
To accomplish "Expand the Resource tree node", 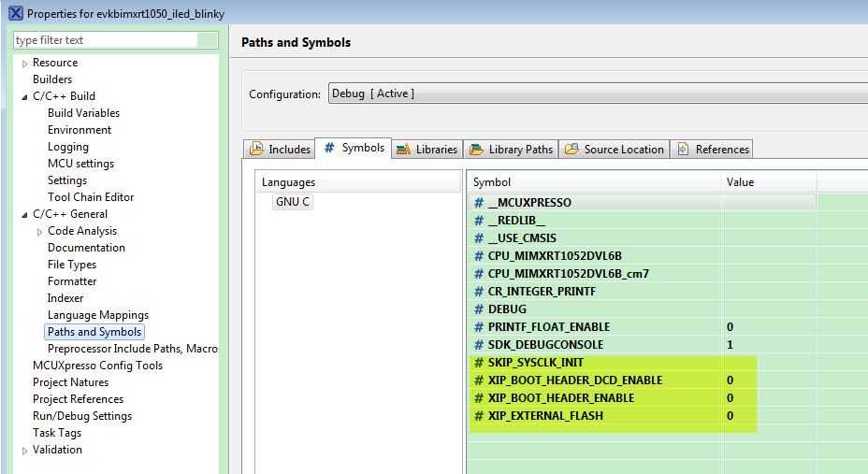I will (x=24, y=64).
